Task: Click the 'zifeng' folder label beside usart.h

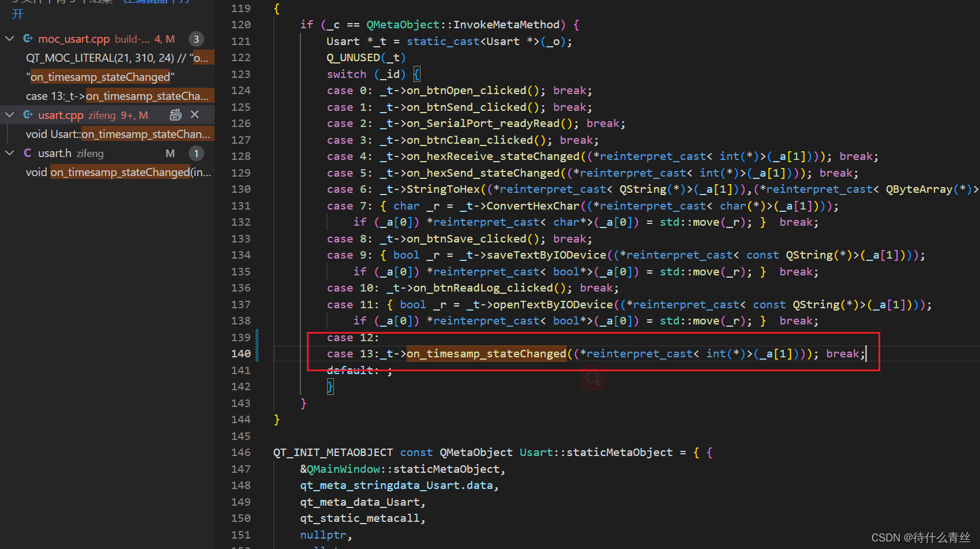Action: pyautogui.click(x=90, y=153)
